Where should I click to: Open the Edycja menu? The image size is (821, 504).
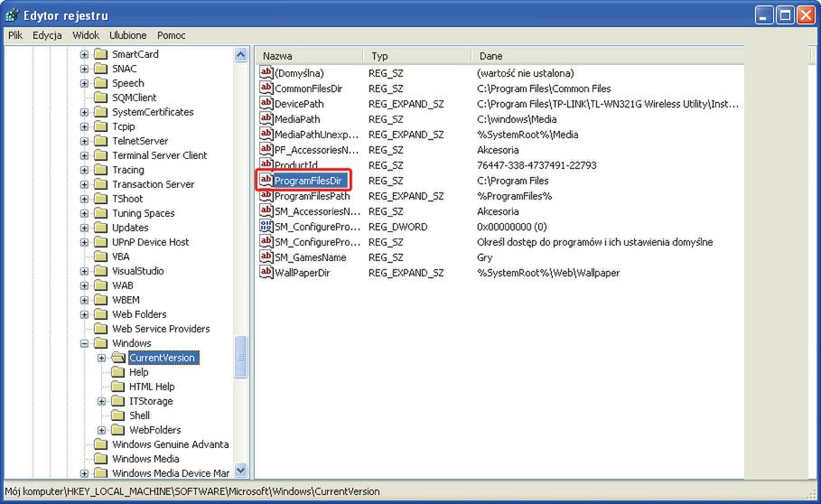47,35
